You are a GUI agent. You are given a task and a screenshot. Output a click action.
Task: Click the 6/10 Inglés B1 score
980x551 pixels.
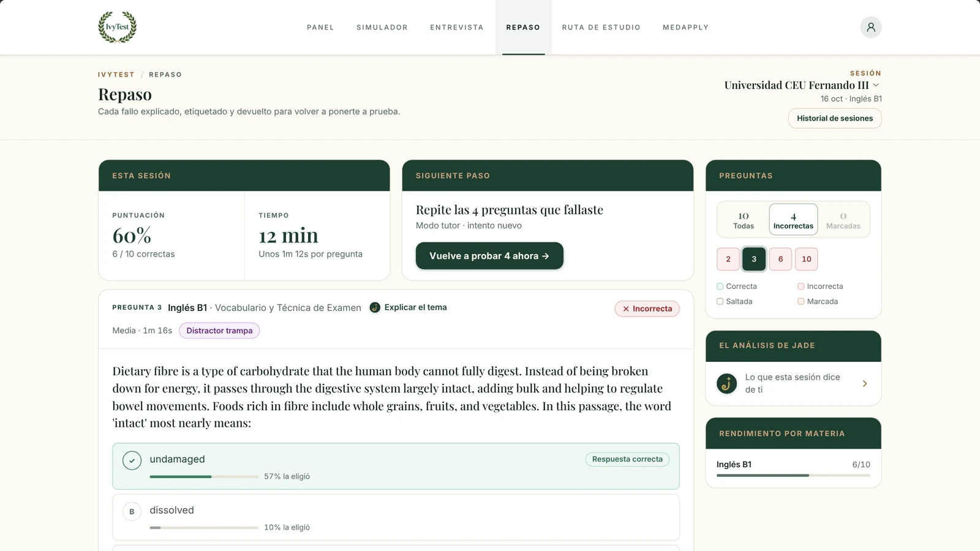(861, 465)
